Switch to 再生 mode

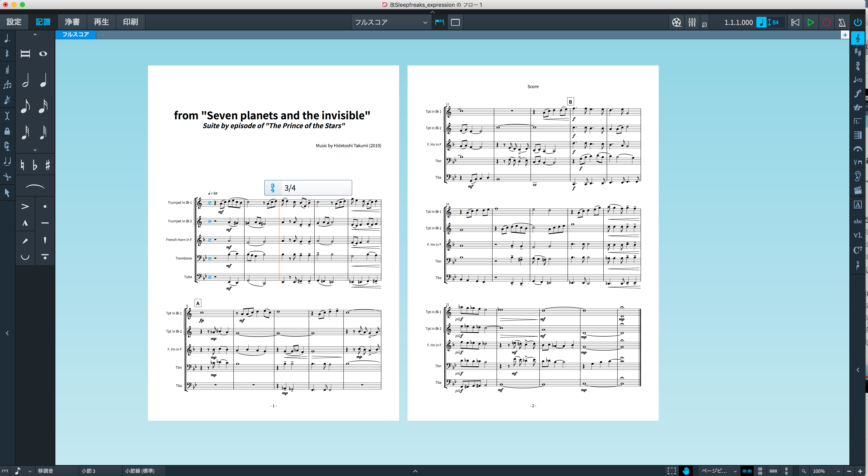click(x=101, y=22)
